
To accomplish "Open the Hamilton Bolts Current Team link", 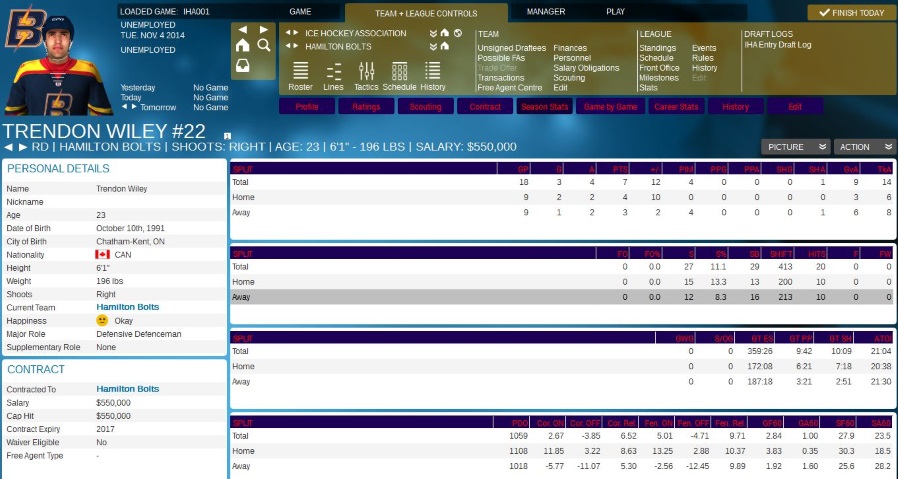I will coord(127,306).
